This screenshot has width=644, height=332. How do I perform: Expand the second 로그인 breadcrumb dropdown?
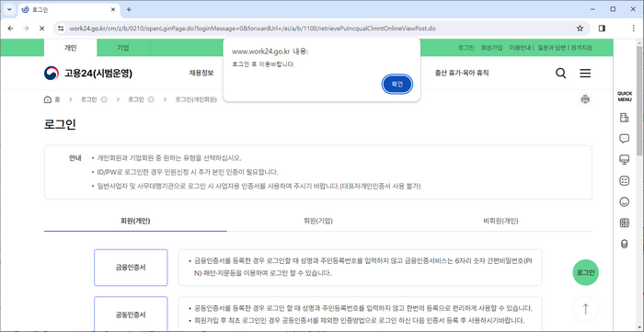coord(151,99)
